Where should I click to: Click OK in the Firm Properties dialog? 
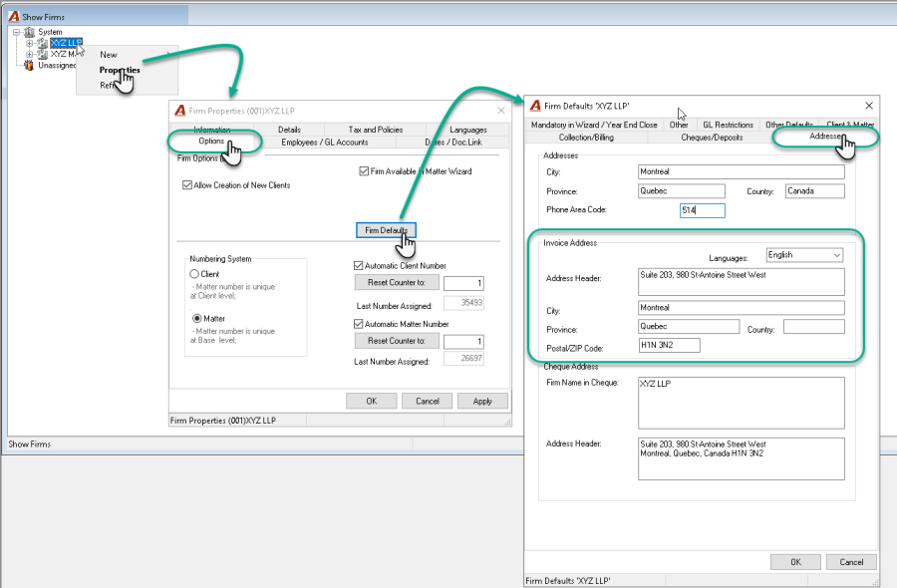pos(372,401)
